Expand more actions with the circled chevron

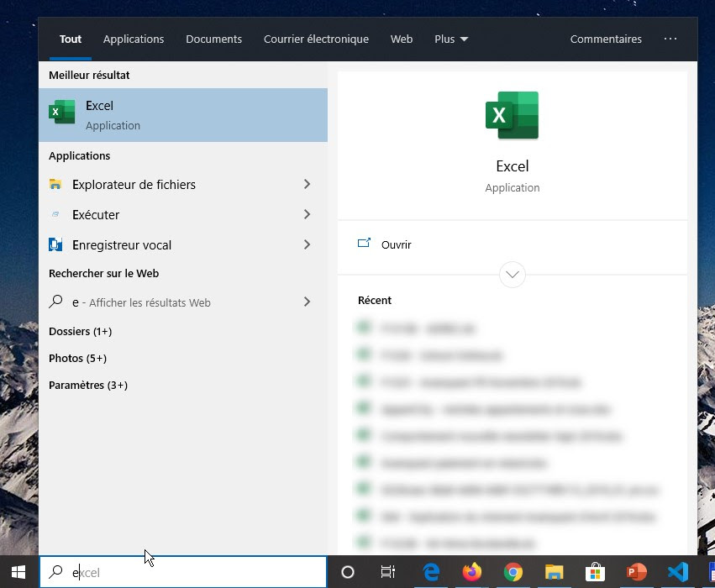(x=512, y=275)
